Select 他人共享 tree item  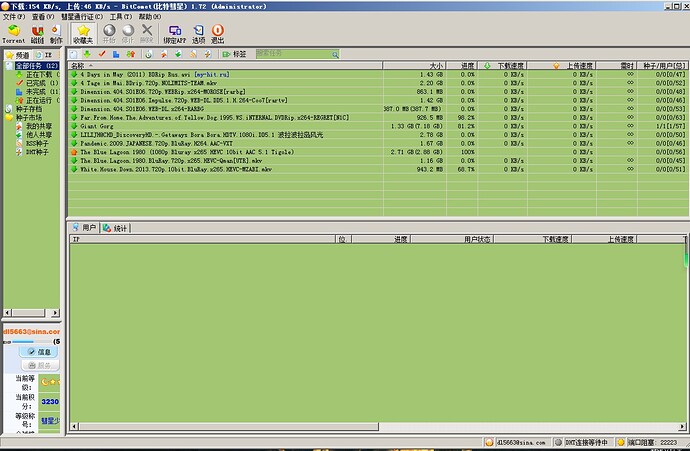pos(39,135)
